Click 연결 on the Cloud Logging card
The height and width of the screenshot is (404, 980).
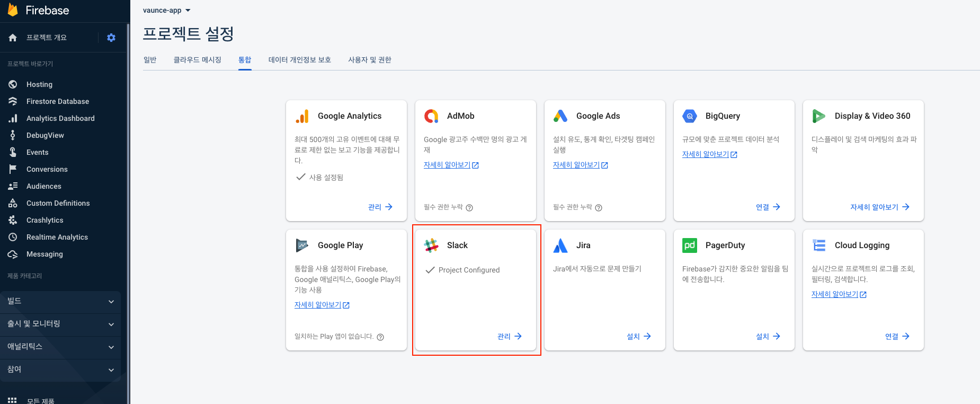tap(897, 336)
